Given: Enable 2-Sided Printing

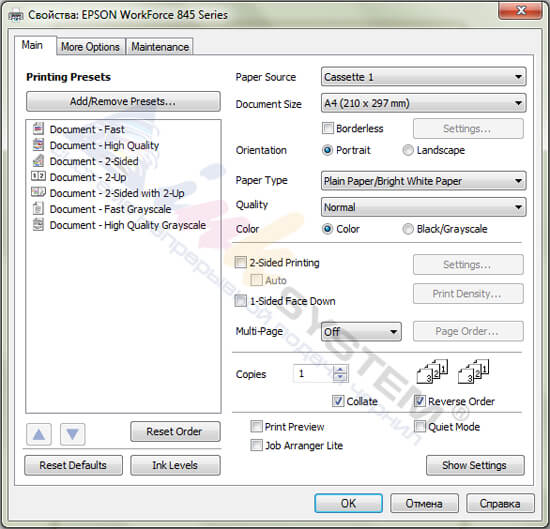Looking at the screenshot, I should tap(241, 262).
